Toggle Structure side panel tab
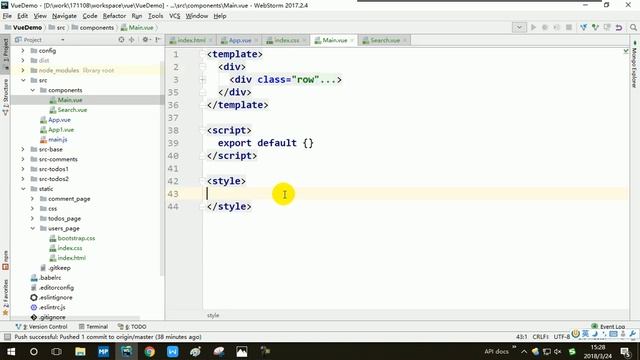Screen dimensions: 640x360 (5, 97)
